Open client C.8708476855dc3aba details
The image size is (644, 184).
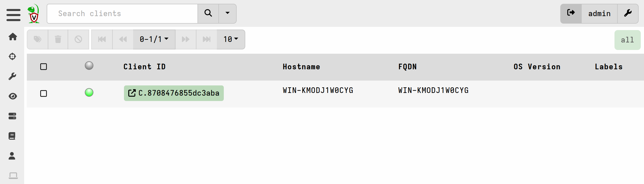(174, 93)
